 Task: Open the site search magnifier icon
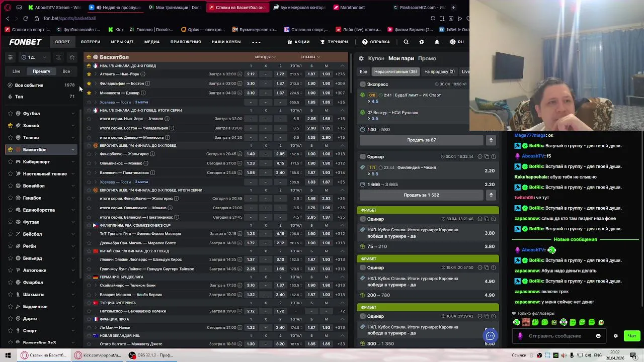pyautogui.click(x=406, y=42)
